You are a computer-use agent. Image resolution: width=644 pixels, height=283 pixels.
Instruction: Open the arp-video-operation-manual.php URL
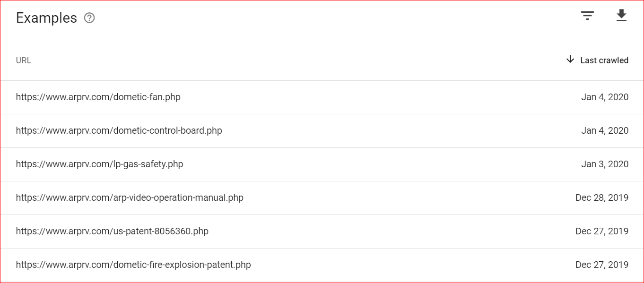point(130,198)
